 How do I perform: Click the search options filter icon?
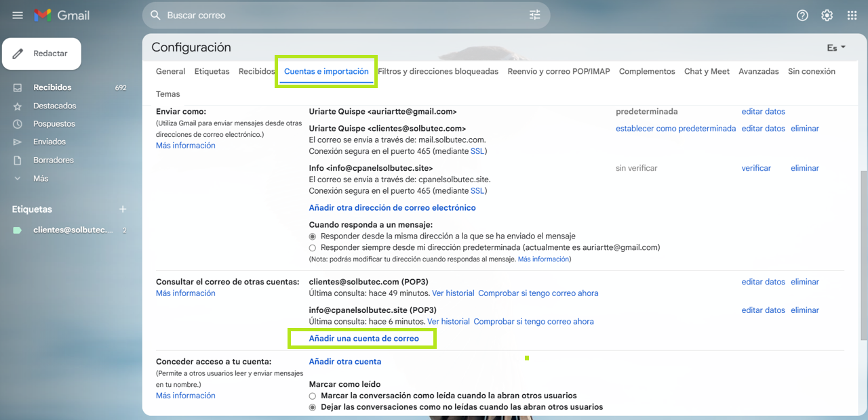point(535,15)
